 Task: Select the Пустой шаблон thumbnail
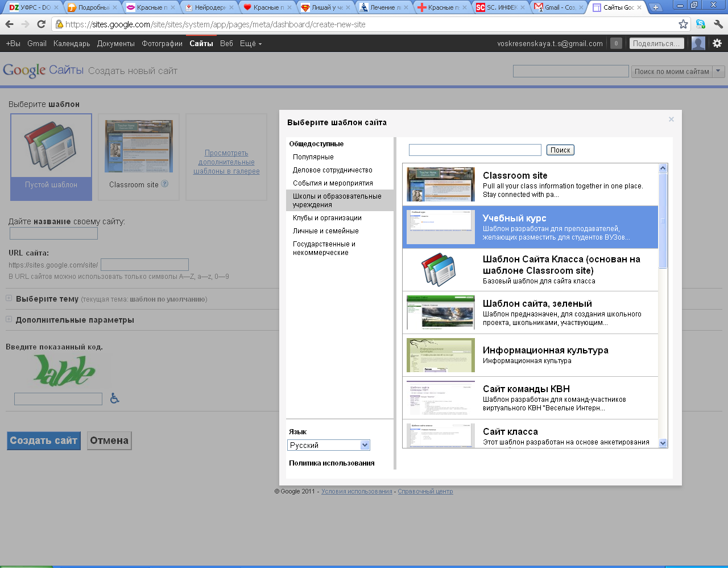pos(51,157)
